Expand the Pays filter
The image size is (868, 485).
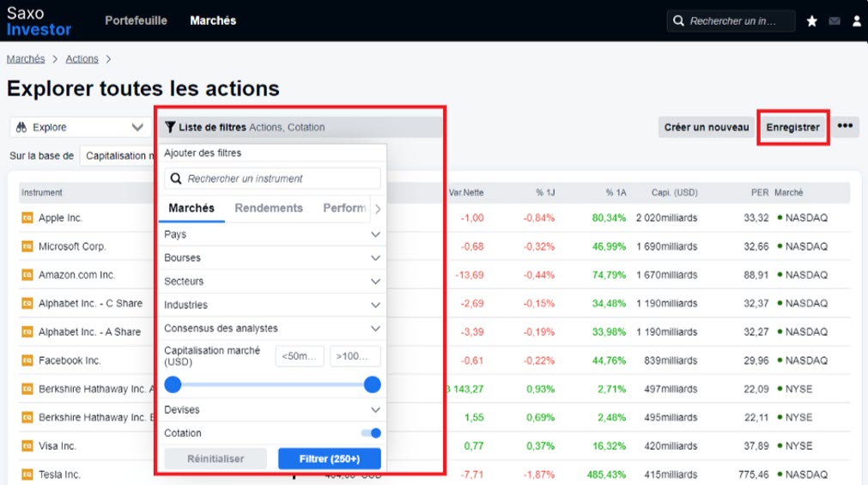tap(272, 234)
